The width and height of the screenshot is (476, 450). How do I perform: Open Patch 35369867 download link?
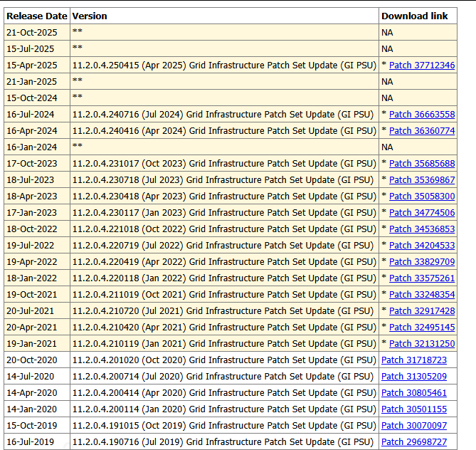point(422,180)
